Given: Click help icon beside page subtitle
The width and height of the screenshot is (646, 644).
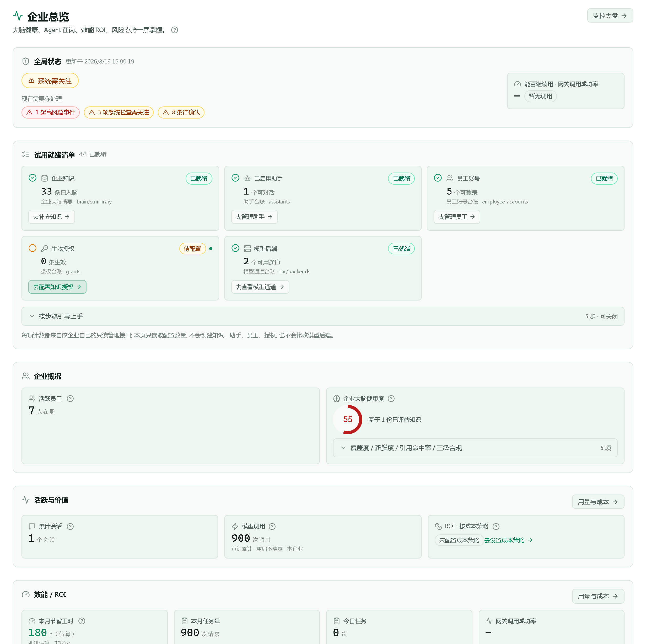Looking at the screenshot, I should click(175, 30).
